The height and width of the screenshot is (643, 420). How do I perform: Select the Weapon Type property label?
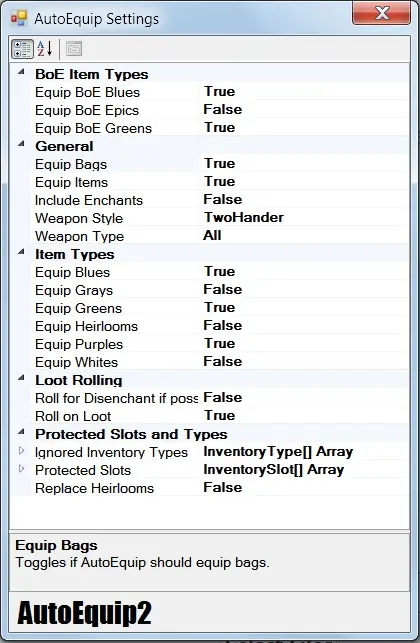pos(80,237)
